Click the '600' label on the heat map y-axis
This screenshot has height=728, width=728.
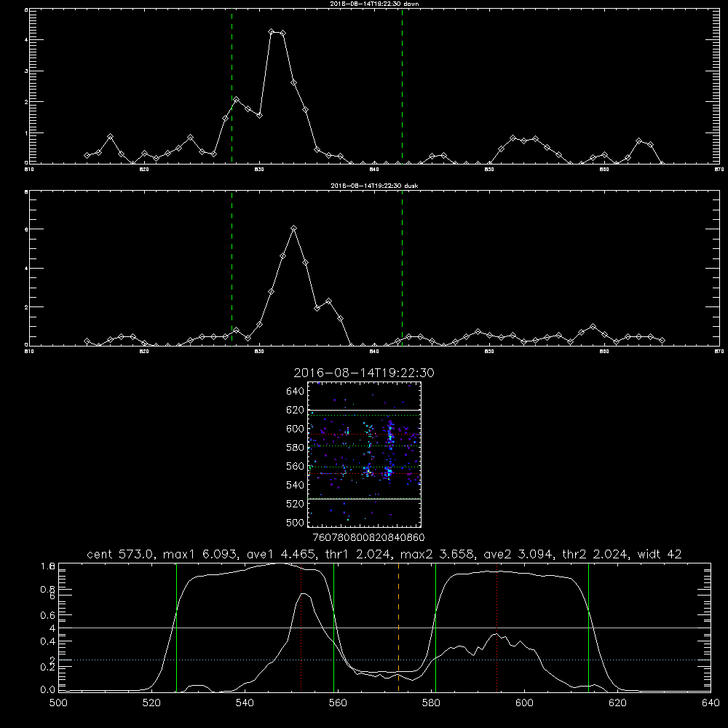(x=295, y=429)
